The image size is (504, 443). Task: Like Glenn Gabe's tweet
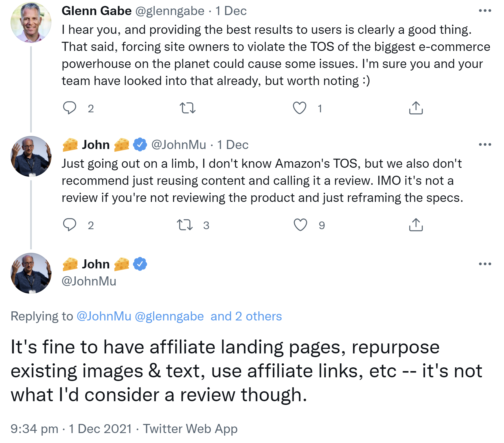point(300,108)
